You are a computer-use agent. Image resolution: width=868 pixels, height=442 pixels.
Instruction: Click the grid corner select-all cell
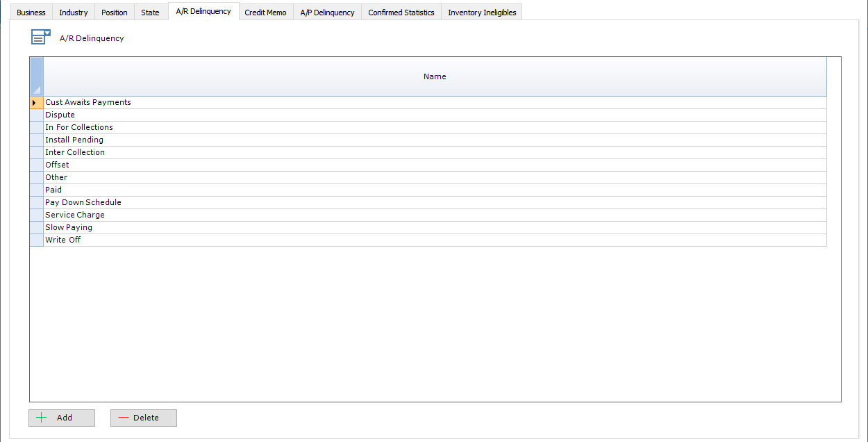(35, 76)
